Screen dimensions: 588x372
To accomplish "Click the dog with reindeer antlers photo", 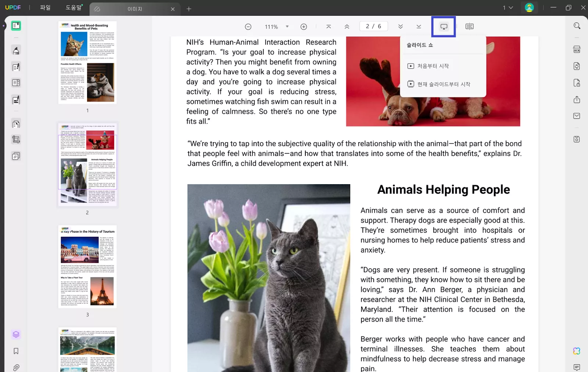I will (x=433, y=81).
